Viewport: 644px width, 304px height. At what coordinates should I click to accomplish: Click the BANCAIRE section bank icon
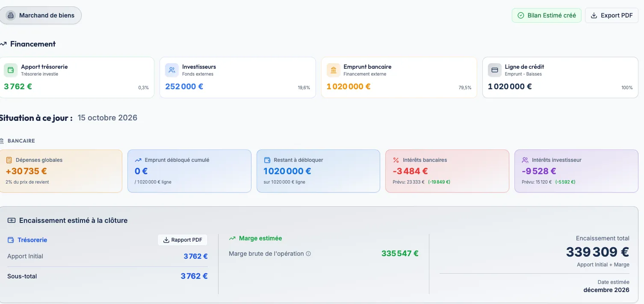point(2,141)
